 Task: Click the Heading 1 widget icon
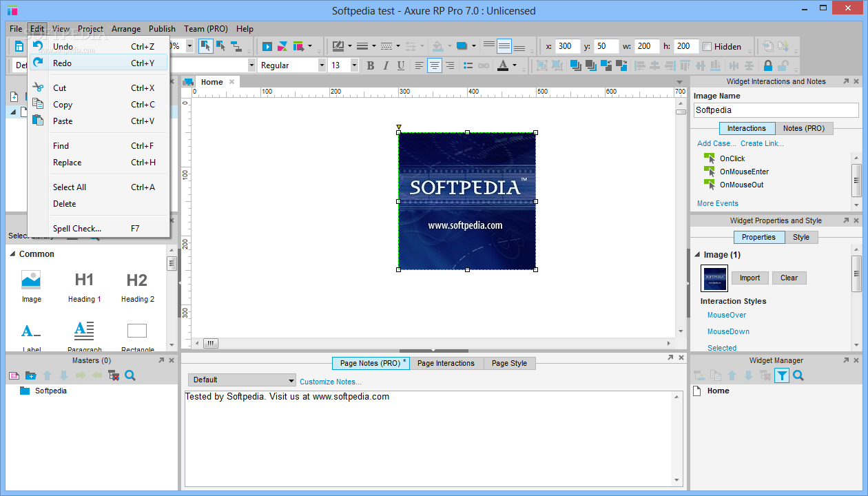(x=84, y=280)
